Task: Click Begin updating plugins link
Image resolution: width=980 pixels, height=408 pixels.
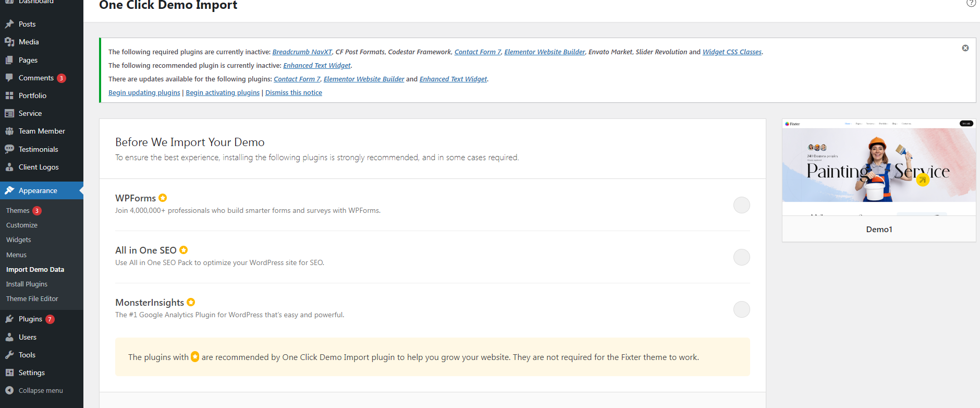Action: (x=144, y=93)
